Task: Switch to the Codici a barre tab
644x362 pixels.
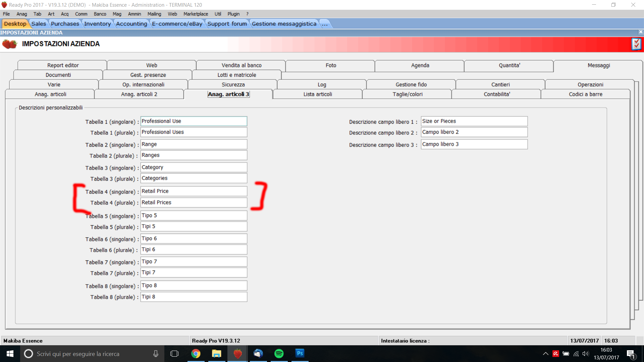Action: click(585, 94)
